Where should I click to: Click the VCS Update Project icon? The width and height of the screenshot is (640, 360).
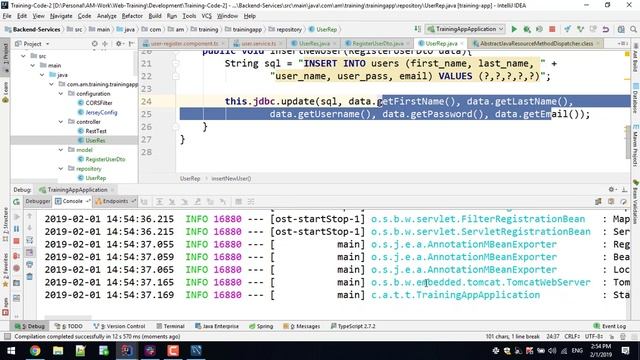568,29
